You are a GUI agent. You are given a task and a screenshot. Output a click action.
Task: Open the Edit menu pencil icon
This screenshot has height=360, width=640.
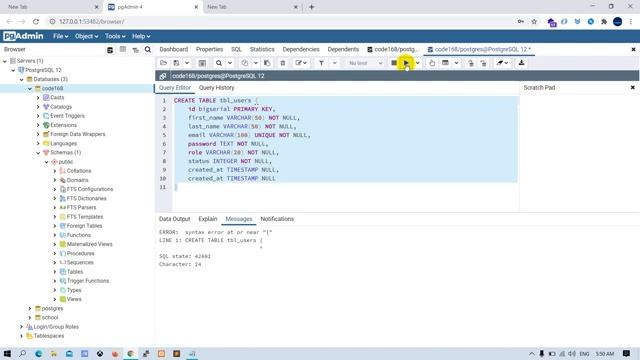pos(301,63)
